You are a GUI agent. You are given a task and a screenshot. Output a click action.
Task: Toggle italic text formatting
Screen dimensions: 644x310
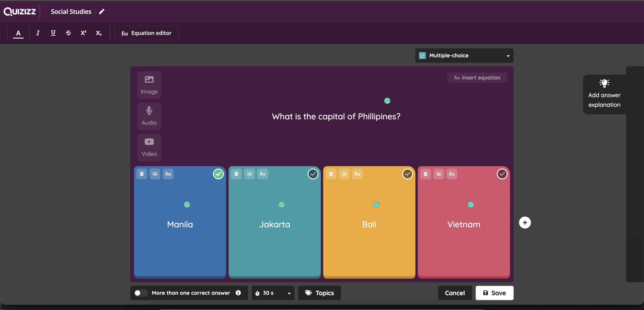click(38, 33)
